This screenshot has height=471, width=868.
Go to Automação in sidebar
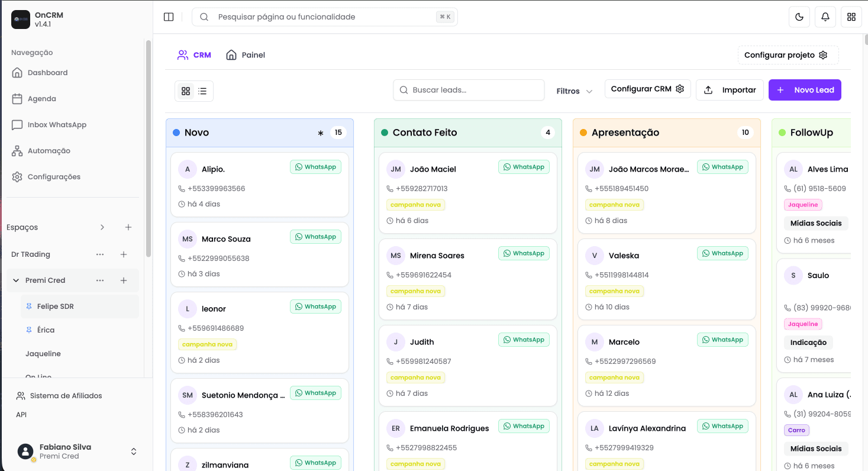pos(73,151)
